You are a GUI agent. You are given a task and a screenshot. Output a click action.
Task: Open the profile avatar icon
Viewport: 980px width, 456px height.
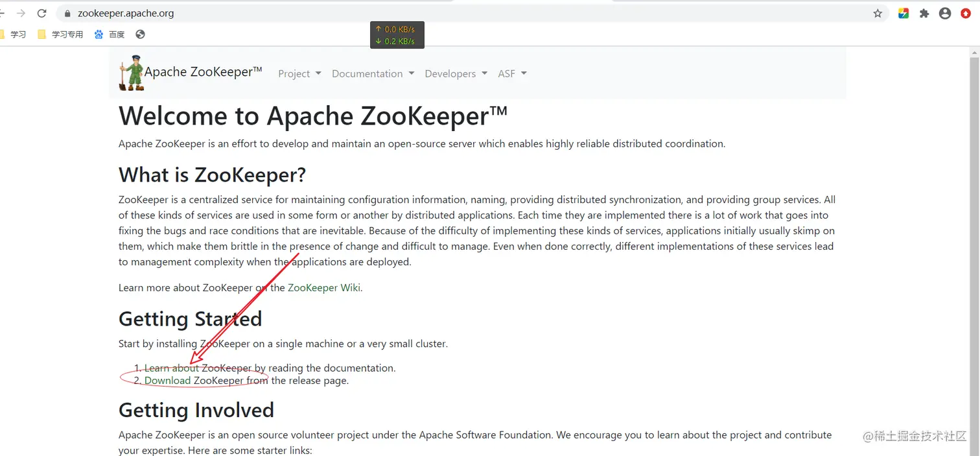[945, 13]
